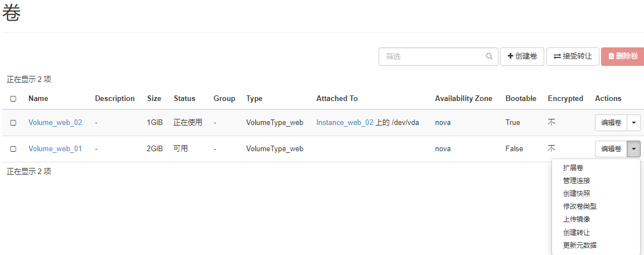
Task: Check the box for Volume_web_01 row
Action: pyautogui.click(x=13, y=149)
